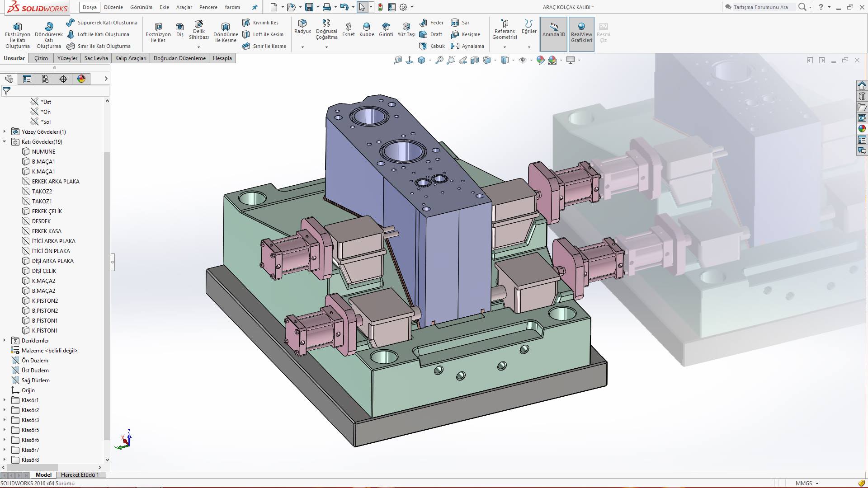This screenshot has height=488, width=868.
Task: Open dropdown under Referans Geometrisi
Action: (x=505, y=47)
